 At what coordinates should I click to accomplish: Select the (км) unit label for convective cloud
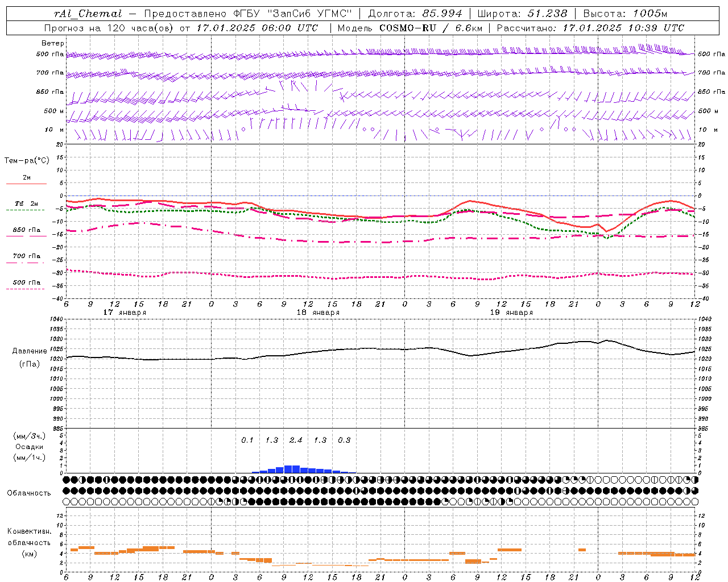click(x=30, y=553)
